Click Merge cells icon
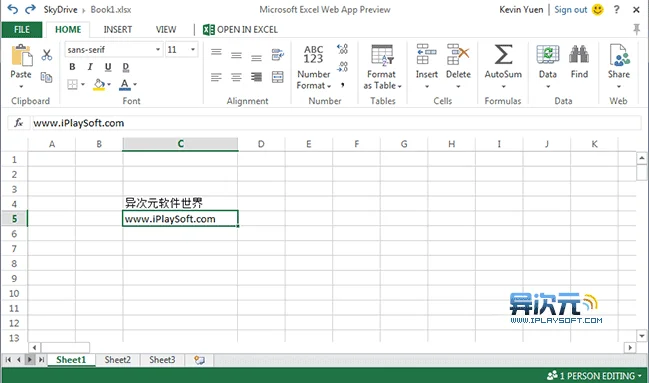 pos(278,77)
